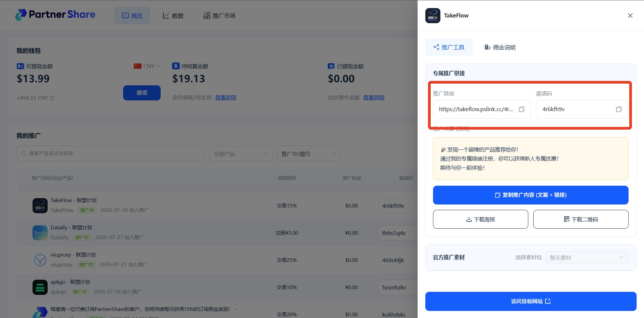Open the 选择素材包 dropdown showing 暂无素材

pos(587,257)
